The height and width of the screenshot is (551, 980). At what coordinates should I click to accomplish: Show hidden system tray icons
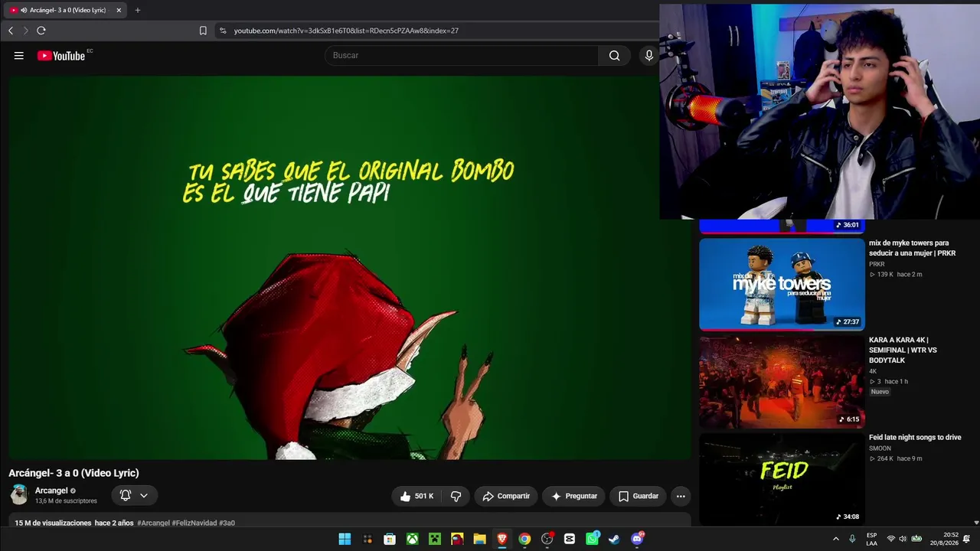(835, 539)
